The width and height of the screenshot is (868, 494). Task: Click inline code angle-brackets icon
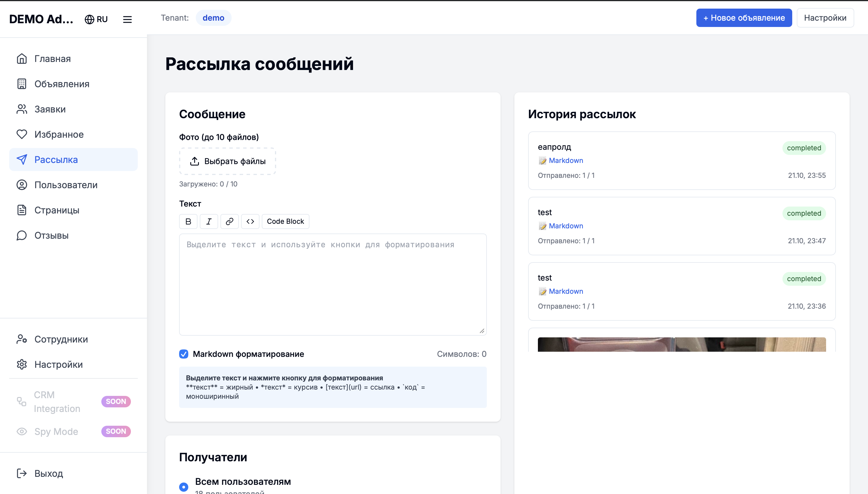pyautogui.click(x=250, y=221)
